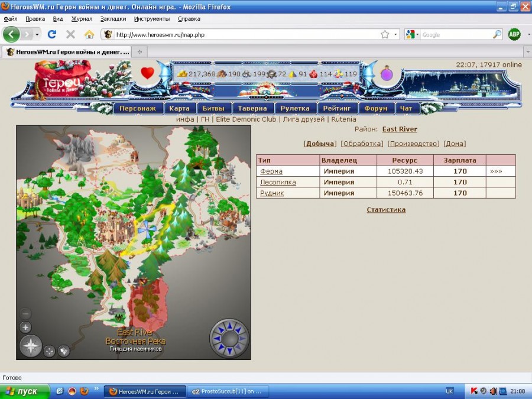The image size is (532, 399).
Task: Click the Elite Demonic Club link
Action: pyautogui.click(x=246, y=119)
